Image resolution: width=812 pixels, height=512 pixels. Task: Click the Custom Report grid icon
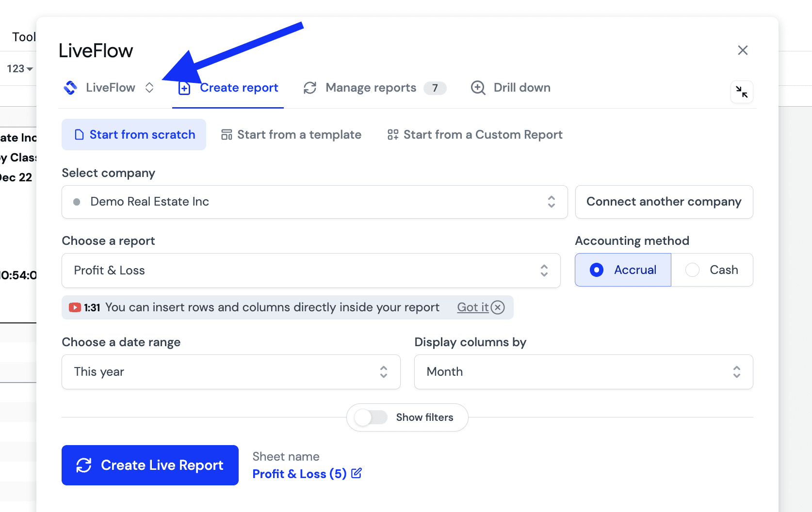click(x=393, y=135)
